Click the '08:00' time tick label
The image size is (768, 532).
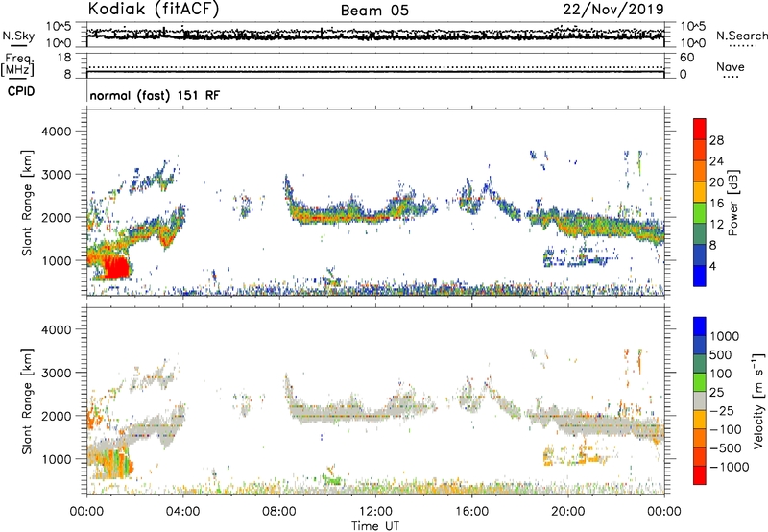pos(279,512)
